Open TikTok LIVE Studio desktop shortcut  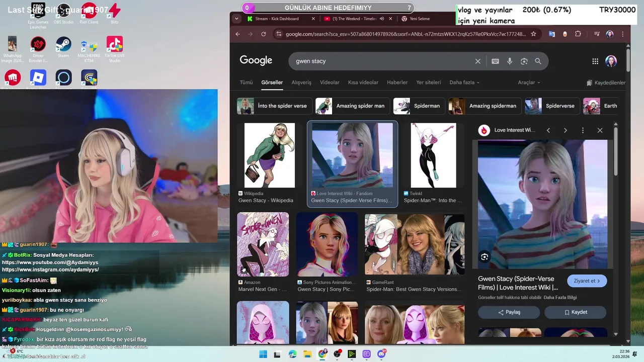[115, 50]
